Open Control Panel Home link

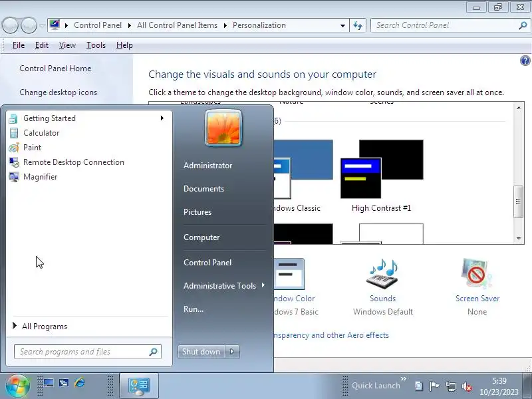tap(55, 68)
